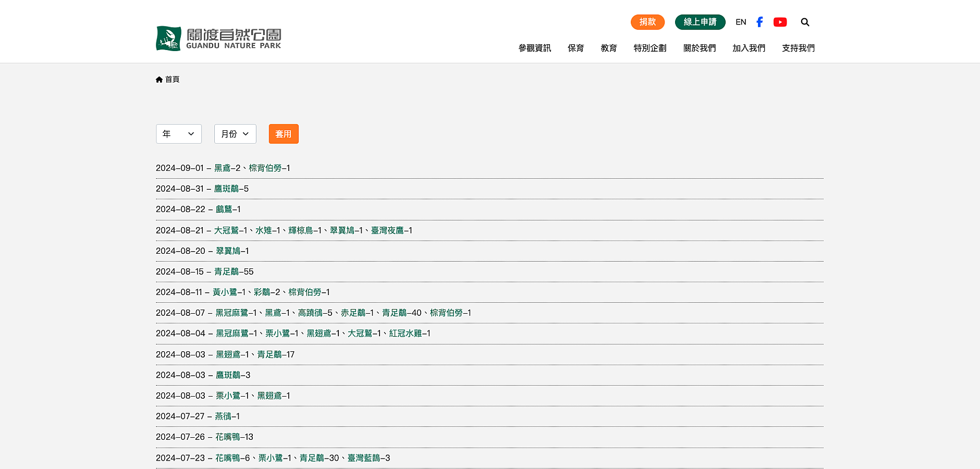
Task: Open the 保育 menu
Action: 575,48
